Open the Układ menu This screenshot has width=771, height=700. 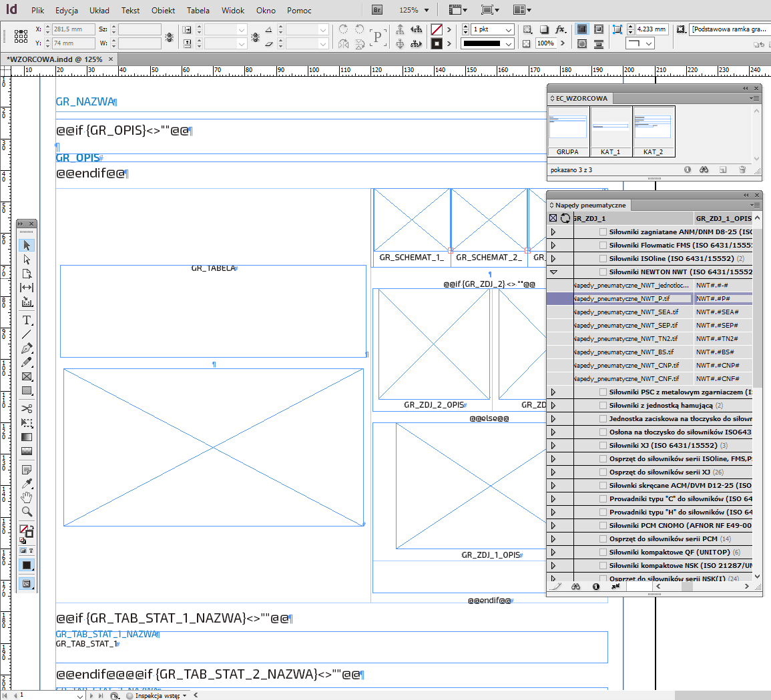(99, 10)
